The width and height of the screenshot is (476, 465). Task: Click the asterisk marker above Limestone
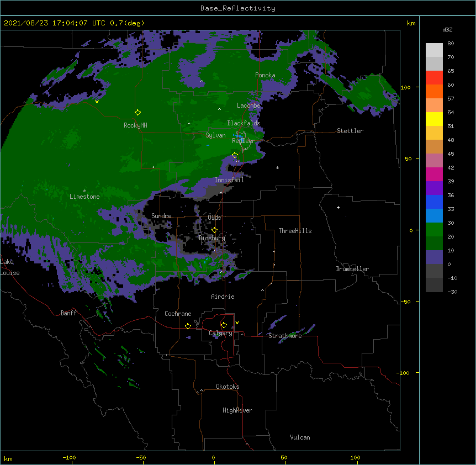click(x=84, y=191)
